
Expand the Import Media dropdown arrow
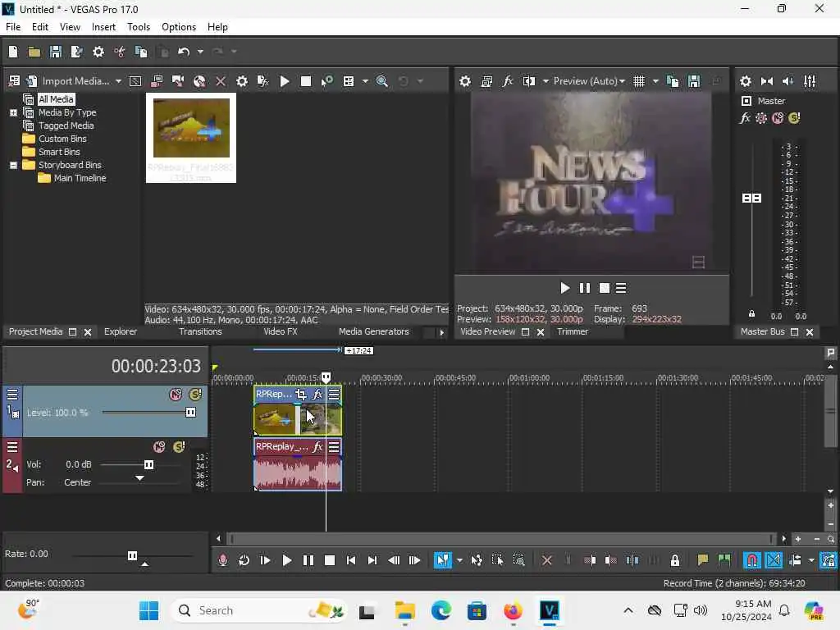pyautogui.click(x=118, y=81)
